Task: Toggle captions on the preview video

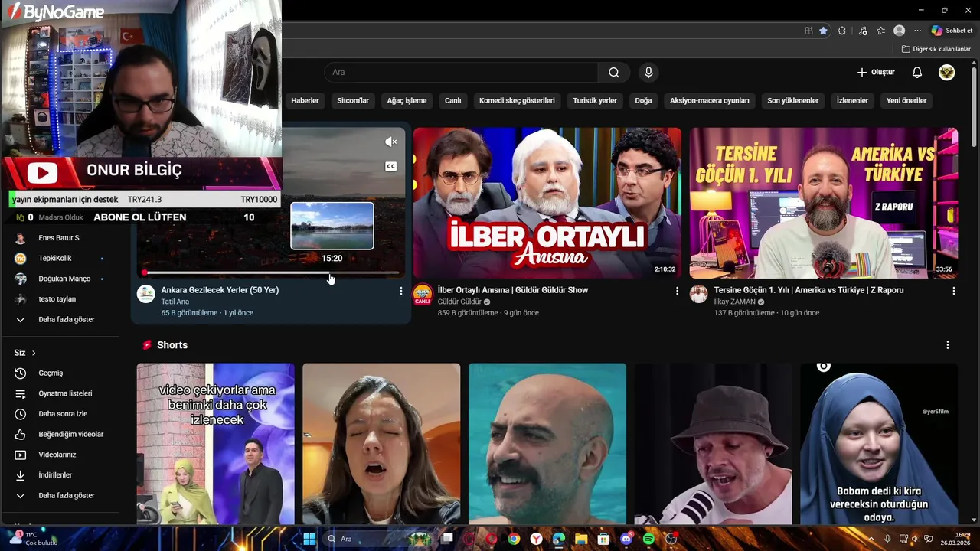Action: point(390,166)
